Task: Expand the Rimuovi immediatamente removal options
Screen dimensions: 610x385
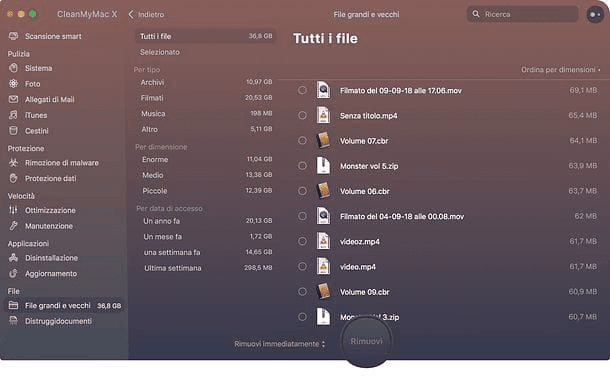Action: 279,344
